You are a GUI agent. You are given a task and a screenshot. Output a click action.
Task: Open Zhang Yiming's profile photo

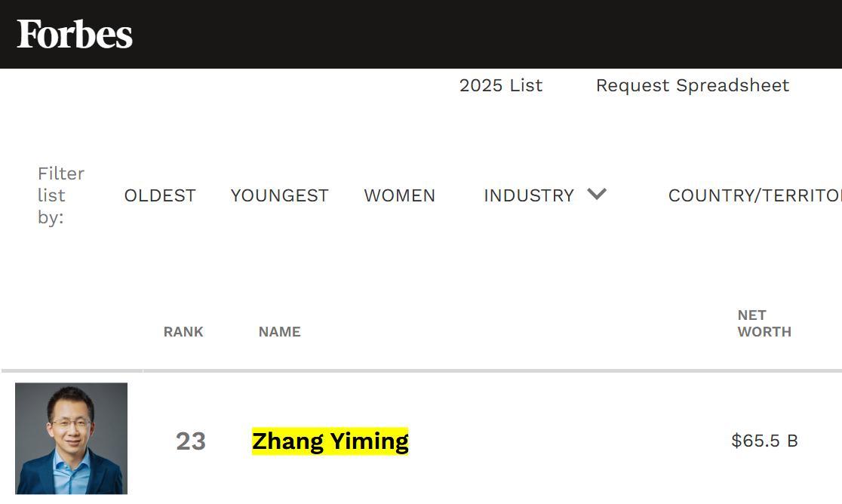click(71, 438)
